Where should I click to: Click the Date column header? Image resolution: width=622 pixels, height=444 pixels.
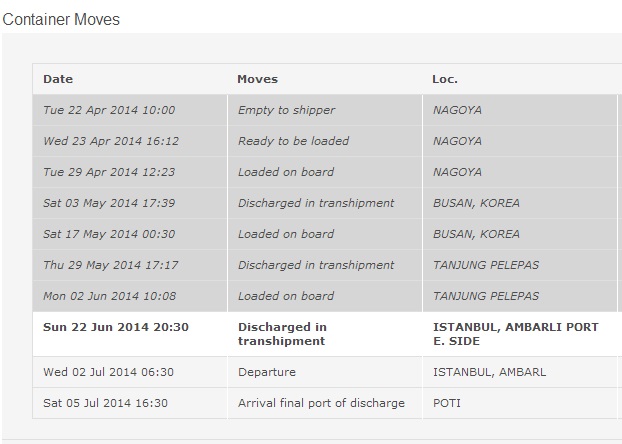(x=58, y=79)
